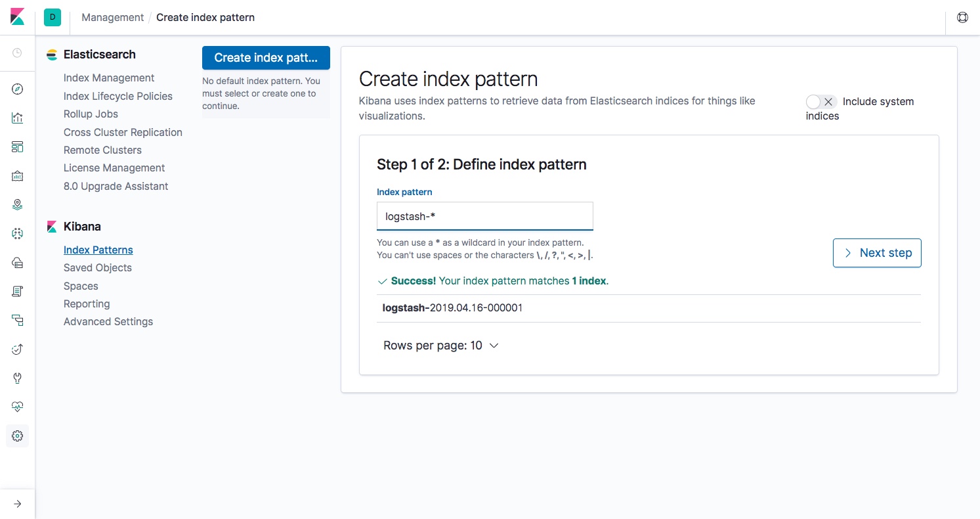Open the Maps app icon
980x519 pixels.
click(18, 204)
